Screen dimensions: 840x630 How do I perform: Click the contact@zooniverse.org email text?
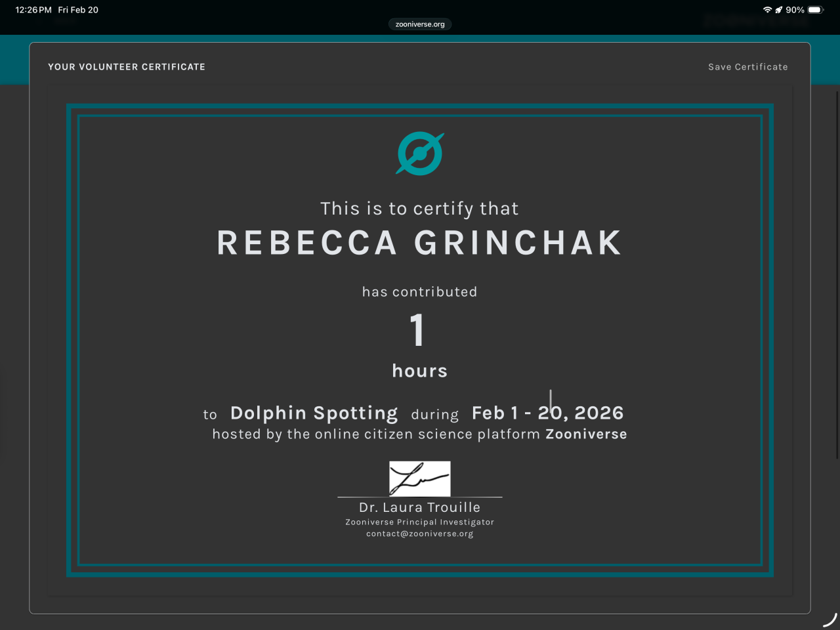tap(420, 534)
